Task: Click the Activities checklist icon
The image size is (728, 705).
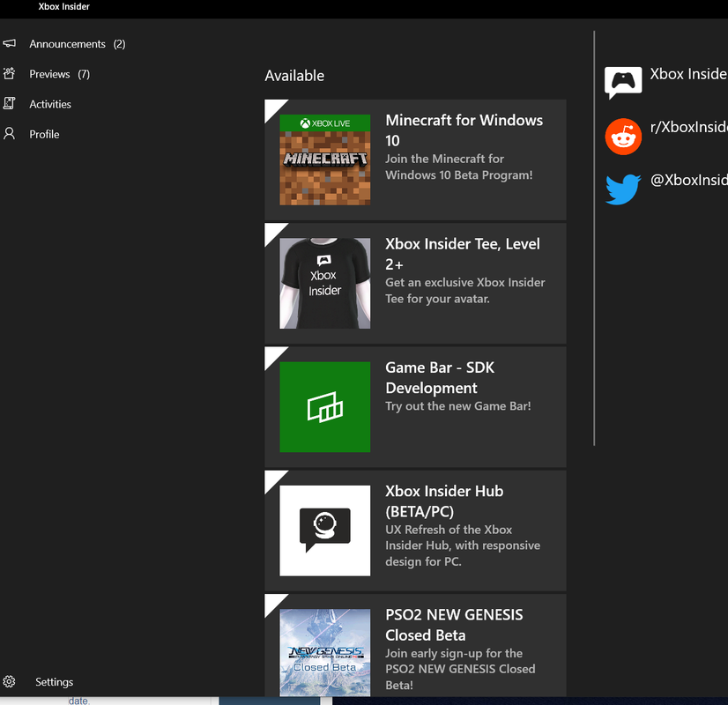Action: pyautogui.click(x=10, y=103)
